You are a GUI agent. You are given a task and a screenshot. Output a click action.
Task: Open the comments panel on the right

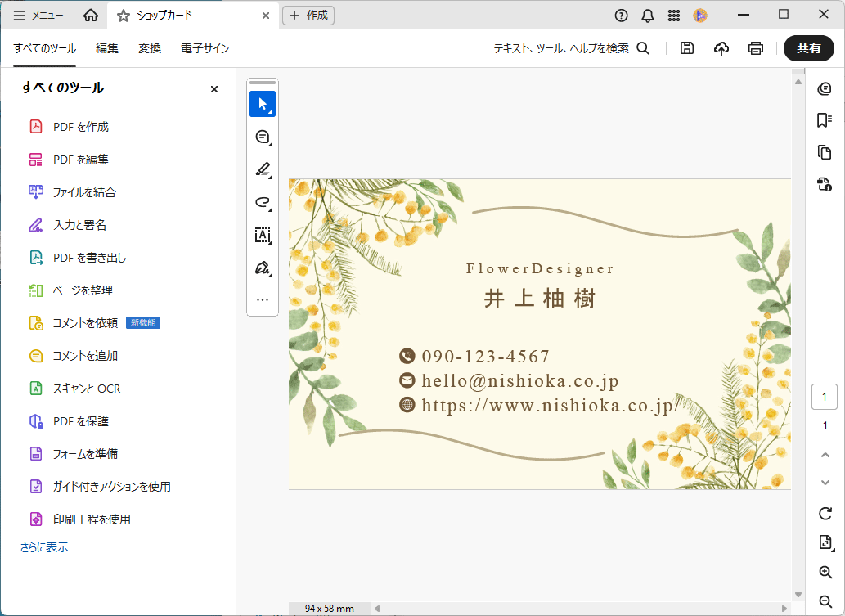[x=825, y=89]
